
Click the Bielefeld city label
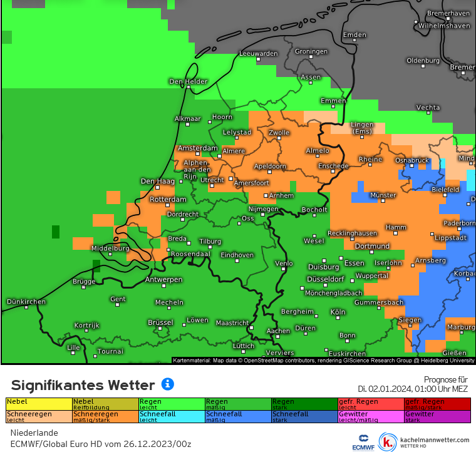coord(445,190)
